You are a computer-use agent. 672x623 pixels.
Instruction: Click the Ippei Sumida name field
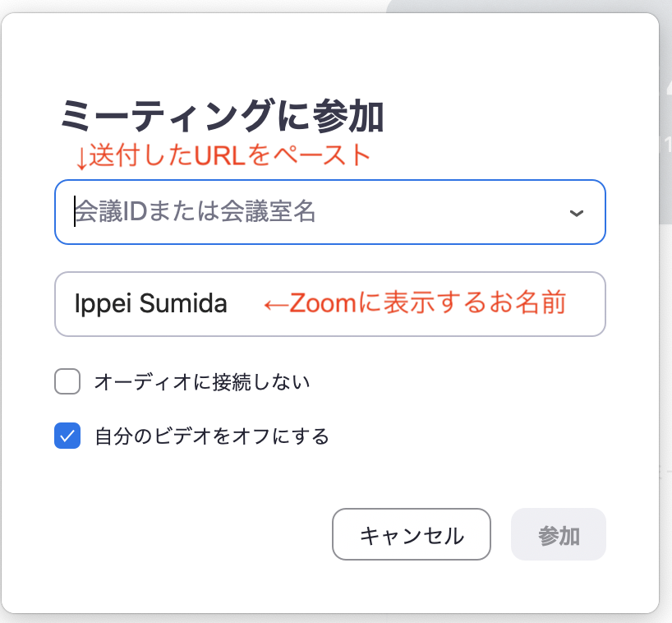pyautogui.click(x=330, y=304)
